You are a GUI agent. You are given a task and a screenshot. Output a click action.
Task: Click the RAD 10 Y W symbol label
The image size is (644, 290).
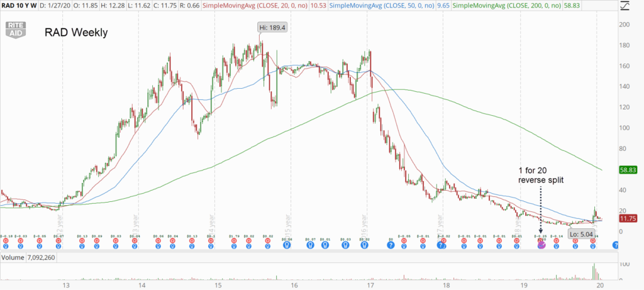point(19,4)
